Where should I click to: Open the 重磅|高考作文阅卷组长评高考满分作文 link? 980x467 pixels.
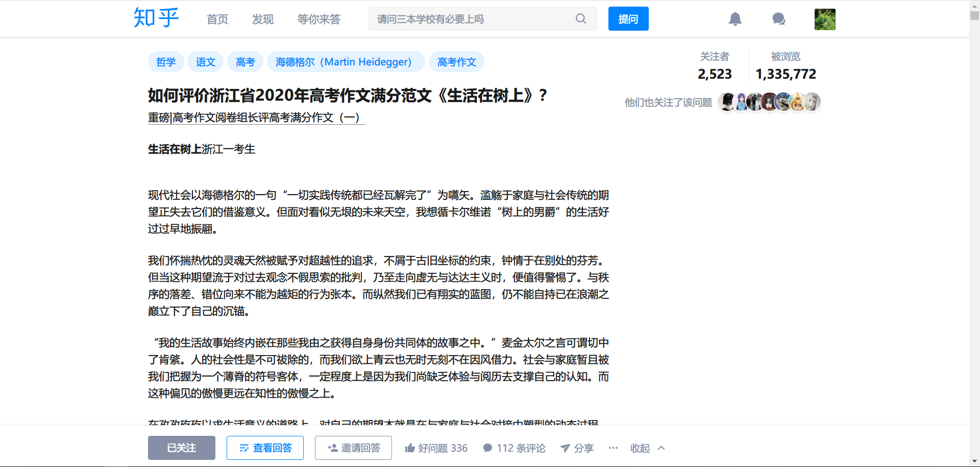pos(256,118)
